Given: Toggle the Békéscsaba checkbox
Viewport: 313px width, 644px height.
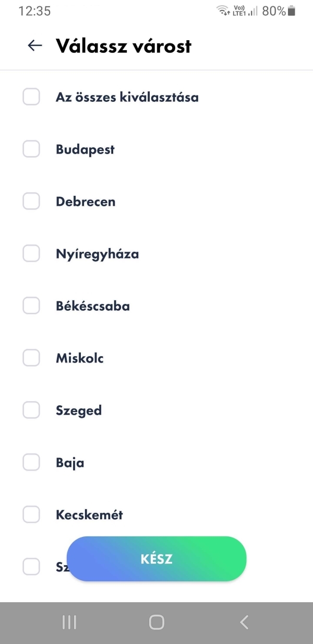Looking at the screenshot, I should point(31,306).
